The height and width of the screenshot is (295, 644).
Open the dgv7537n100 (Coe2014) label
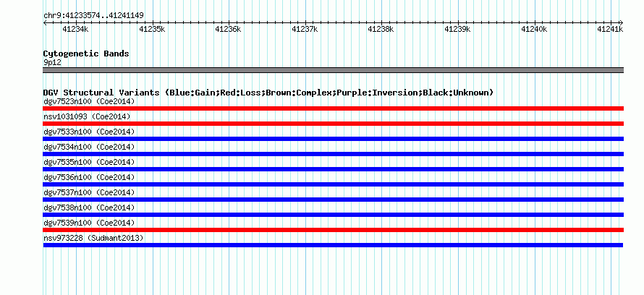coord(89,192)
